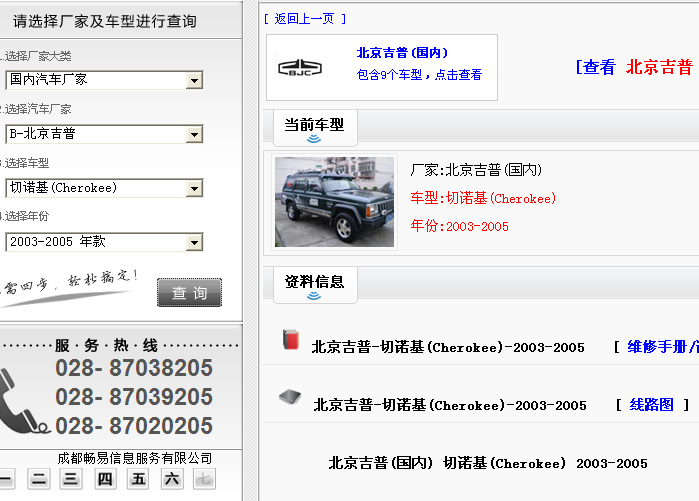
Task: Click the 年份:2003-2005 red text
Action: tap(460, 226)
